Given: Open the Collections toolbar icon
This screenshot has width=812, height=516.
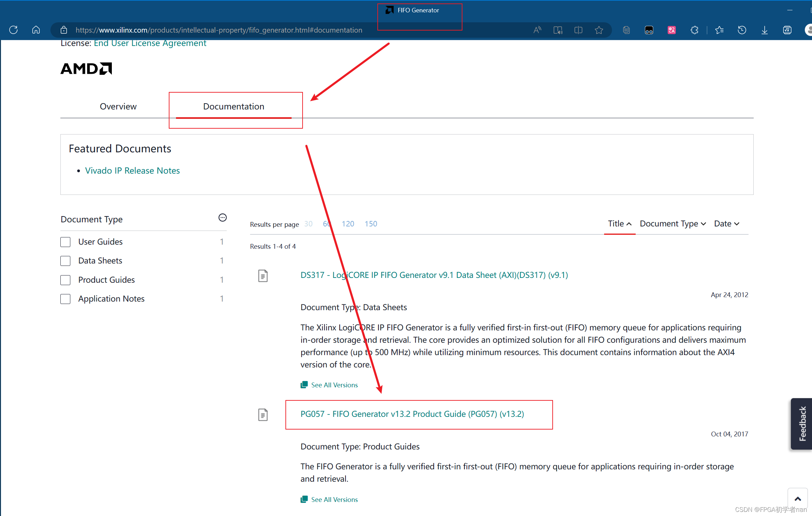Looking at the screenshot, I should (x=626, y=30).
